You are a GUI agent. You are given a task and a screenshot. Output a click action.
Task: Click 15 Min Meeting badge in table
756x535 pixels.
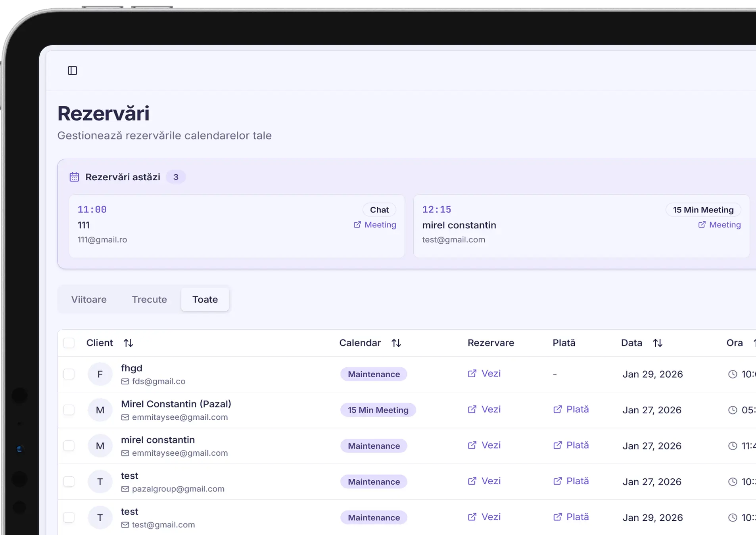tap(378, 410)
